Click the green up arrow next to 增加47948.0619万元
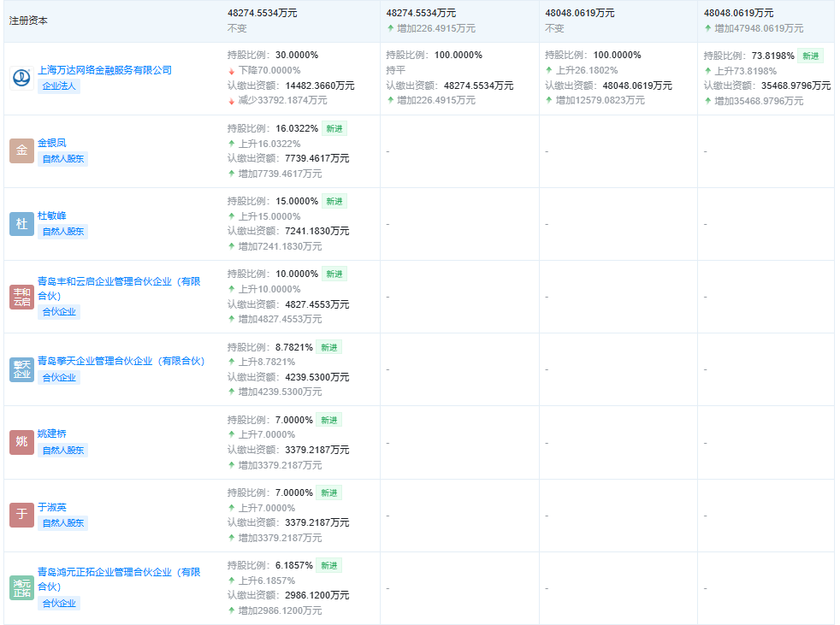 click(x=708, y=28)
